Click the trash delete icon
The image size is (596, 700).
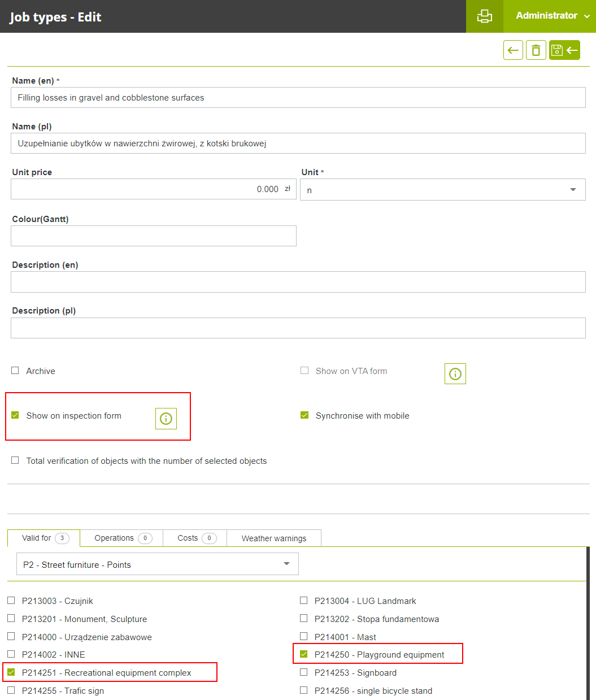pyautogui.click(x=536, y=50)
